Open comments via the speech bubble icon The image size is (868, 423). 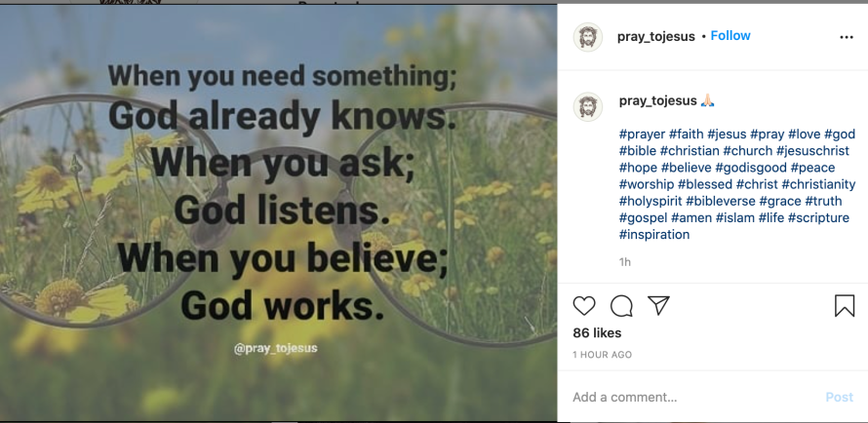[621, 306]
